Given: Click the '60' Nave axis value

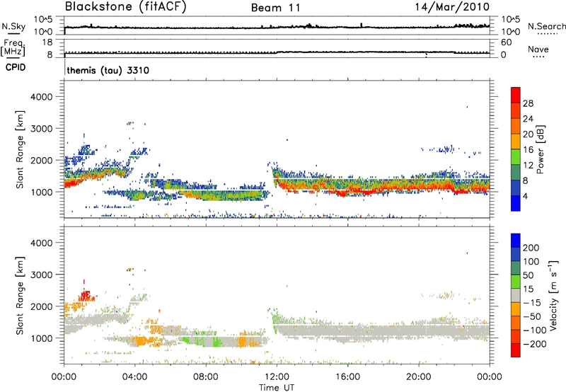Looking at the screenshot, I should [x=506, y=42].
